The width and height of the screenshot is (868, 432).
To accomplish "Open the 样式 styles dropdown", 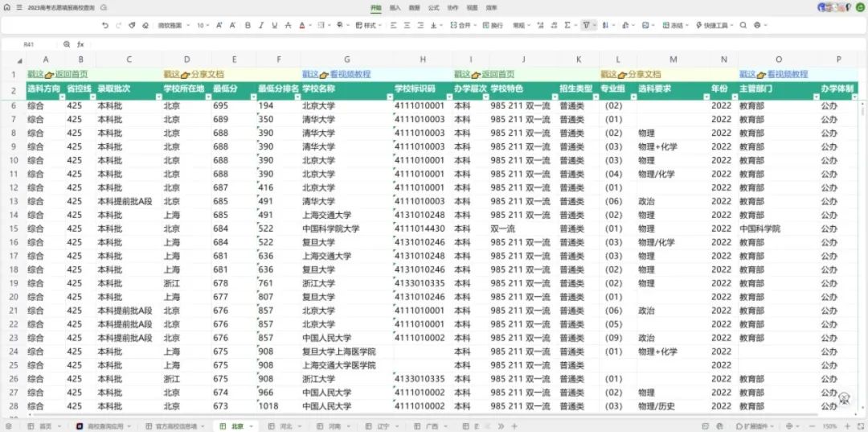I will click(368, 26).
